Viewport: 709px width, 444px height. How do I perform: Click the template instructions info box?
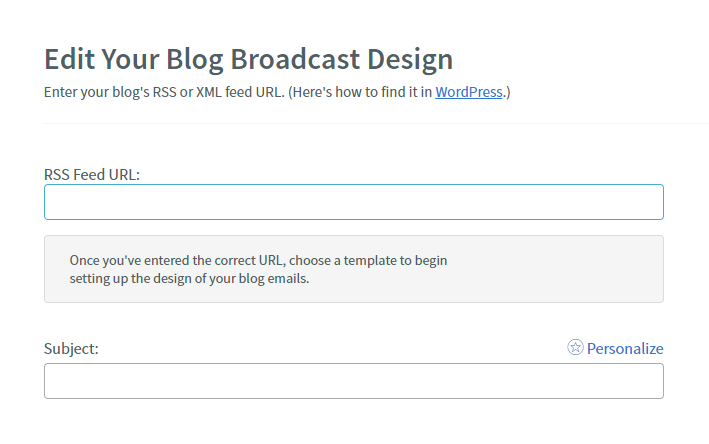click(354, 269)
